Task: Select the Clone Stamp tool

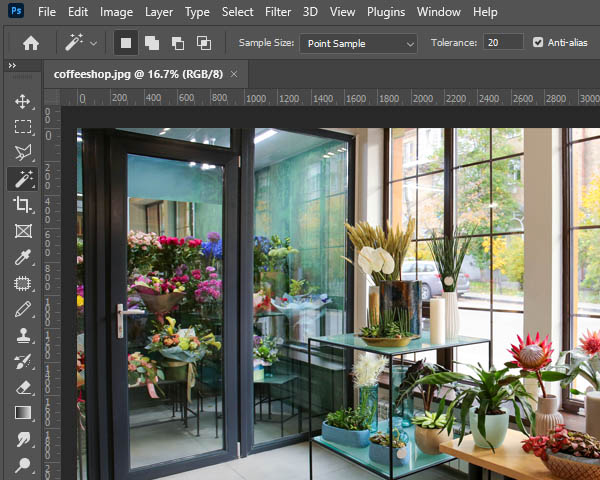Action: click(22, 335)
